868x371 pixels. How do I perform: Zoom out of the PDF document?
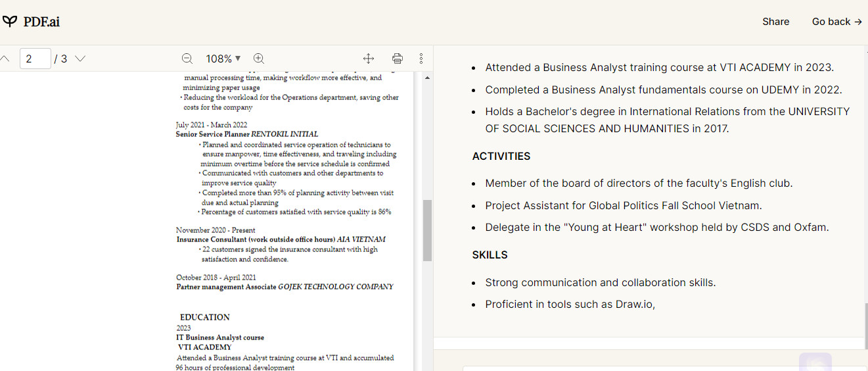coord(187,59)
